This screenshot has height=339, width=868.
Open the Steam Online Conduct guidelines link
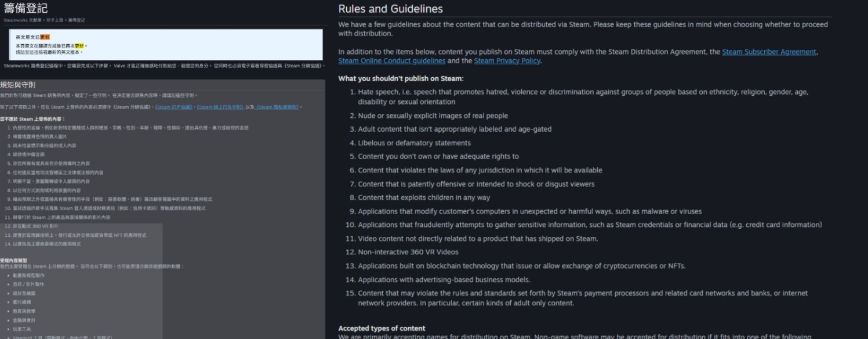click(391, 61)
